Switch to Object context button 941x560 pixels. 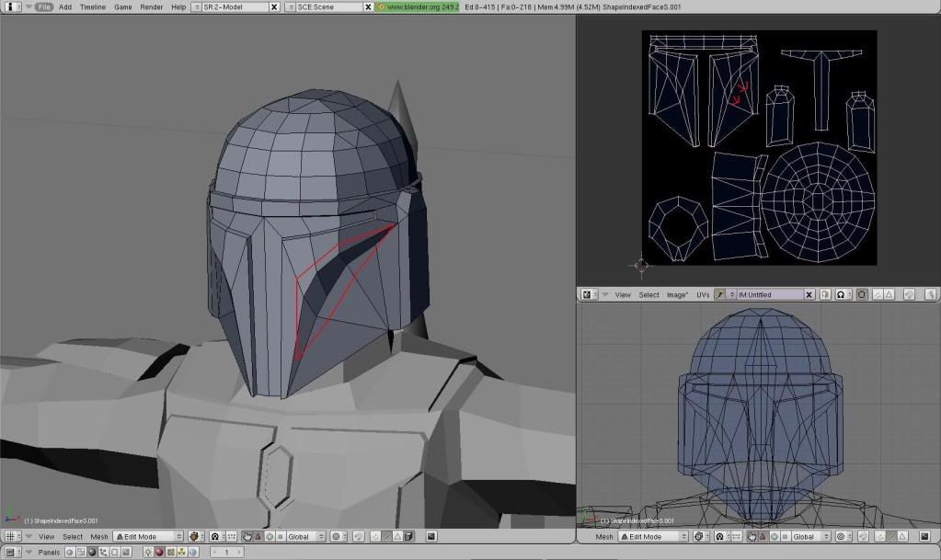click(103, 553)
